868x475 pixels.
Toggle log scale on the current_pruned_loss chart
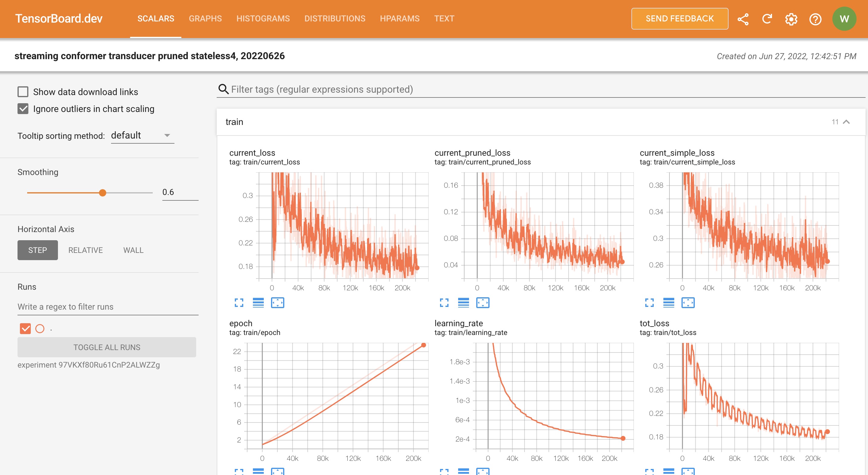coord(464,302)
